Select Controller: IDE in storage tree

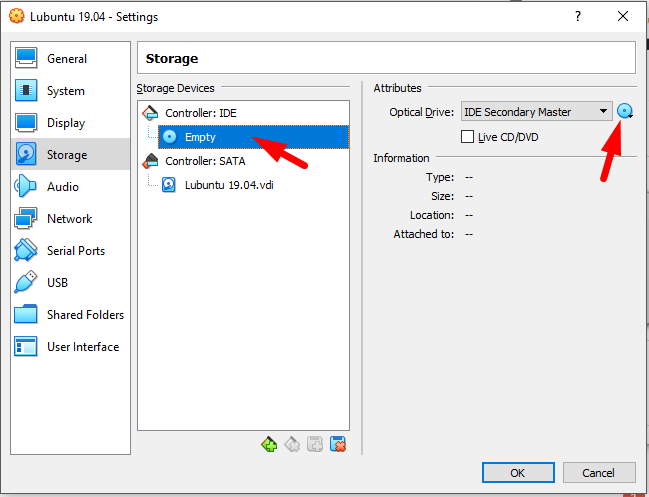[x=200, y=113]
